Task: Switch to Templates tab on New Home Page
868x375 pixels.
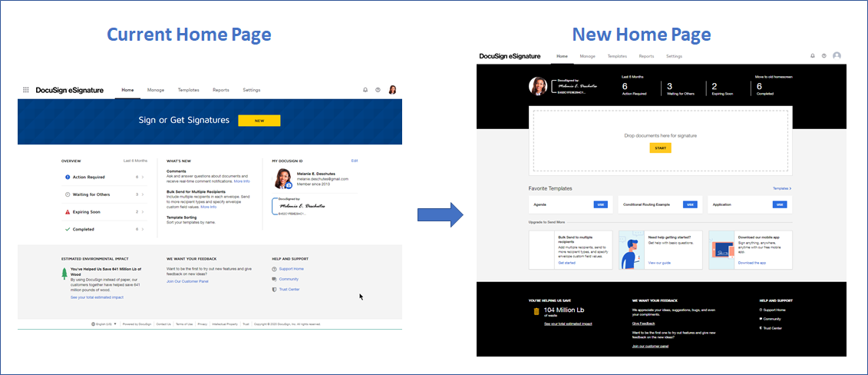Action: tap(617, 56)
